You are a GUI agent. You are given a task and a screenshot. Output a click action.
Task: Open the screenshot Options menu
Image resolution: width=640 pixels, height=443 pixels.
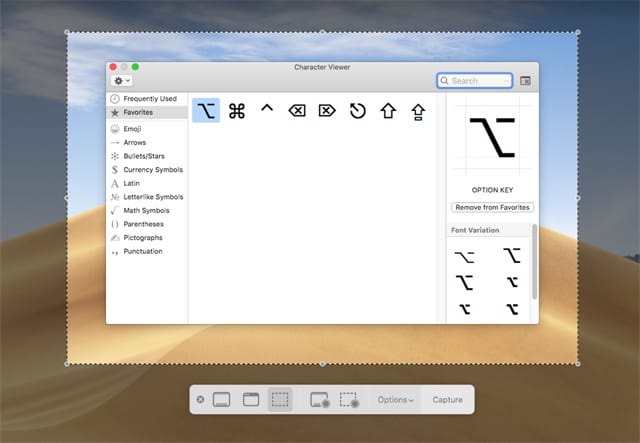pyautogui.click(x=395, y=400)
